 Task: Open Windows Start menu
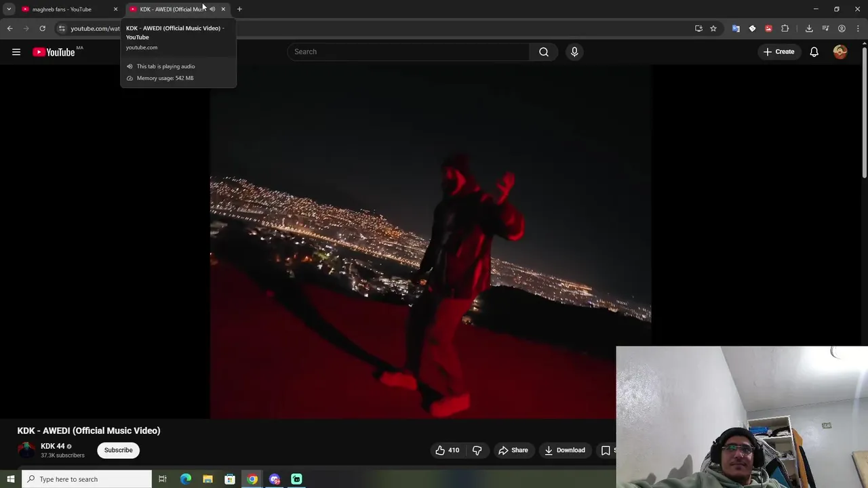[x=10, y=479]
